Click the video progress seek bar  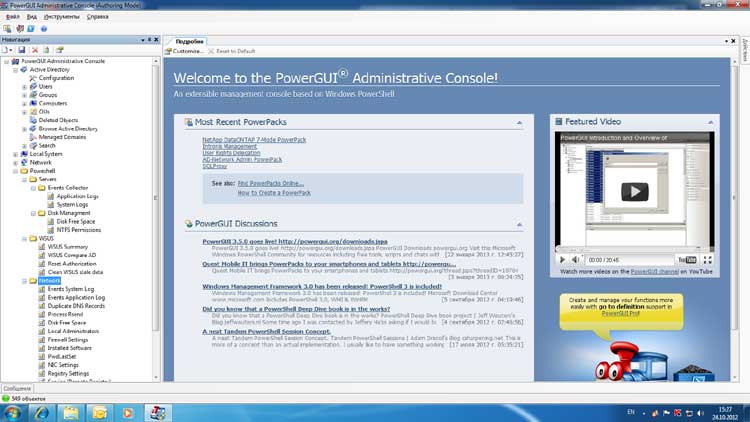(634, 249)
